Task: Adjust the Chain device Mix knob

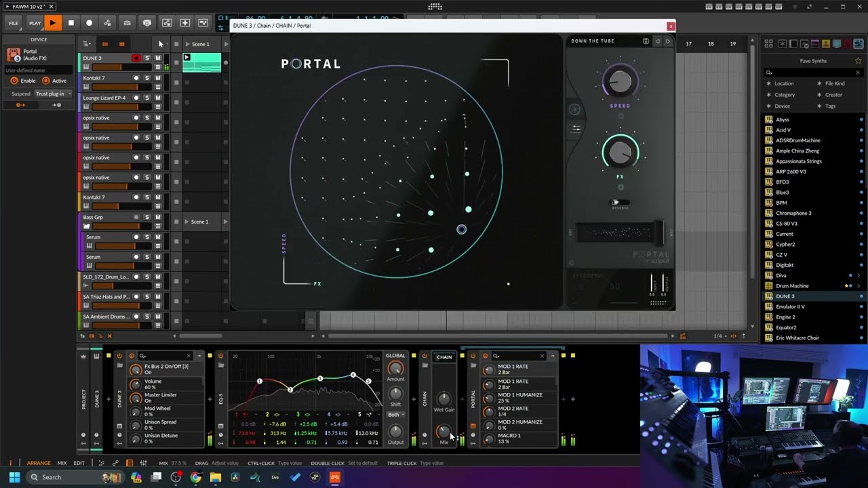Action: pyautogui.click(x=443, y=431)
